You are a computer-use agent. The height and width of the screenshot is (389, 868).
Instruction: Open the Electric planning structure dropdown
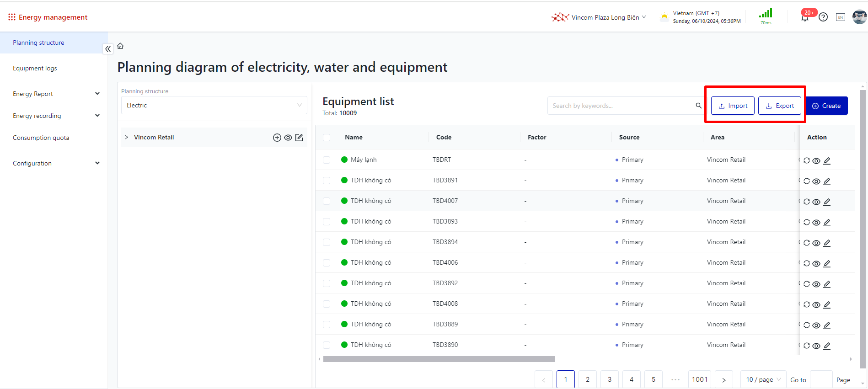tap(214, 105)
